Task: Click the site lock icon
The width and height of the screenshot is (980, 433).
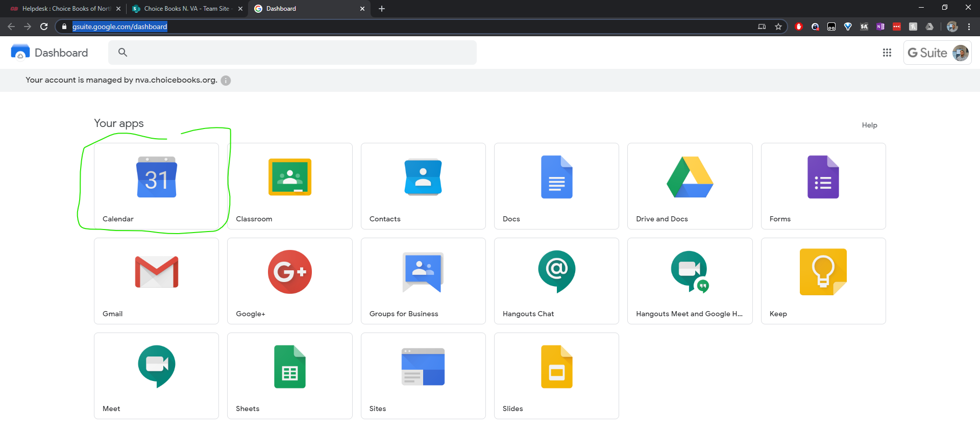Action: pos(64,27)
